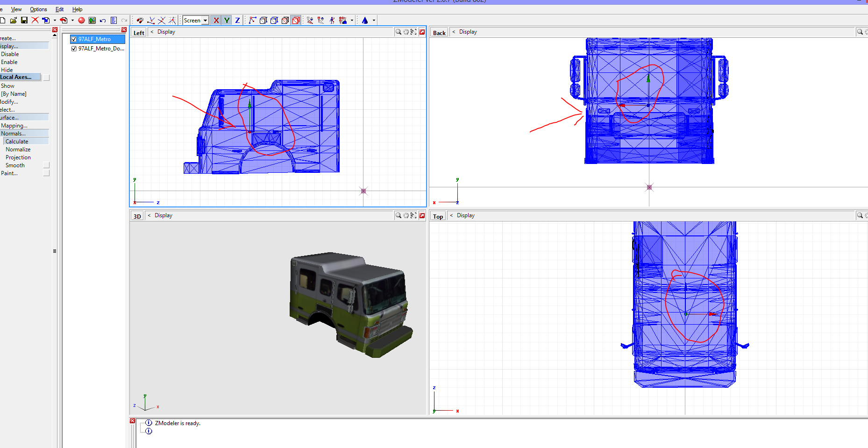Click the red maximize icon in Top viewport header
The width and height of the screenshot is (868, 448).
point(867,215)
